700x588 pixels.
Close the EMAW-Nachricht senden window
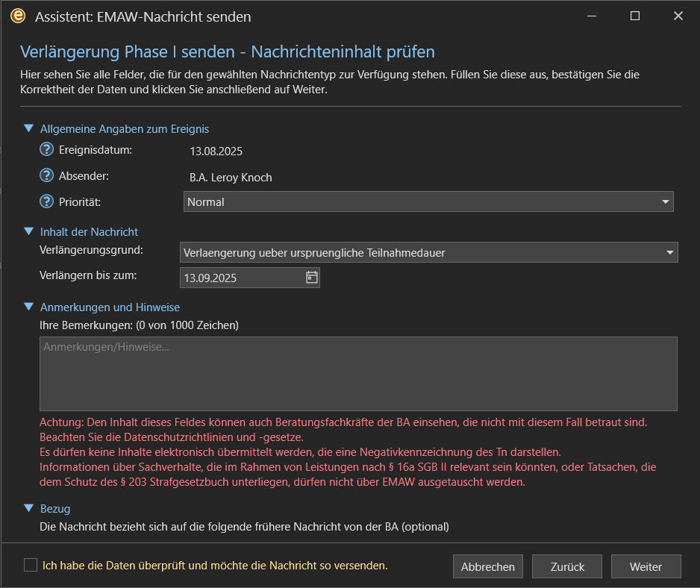[x=678, y=16]
